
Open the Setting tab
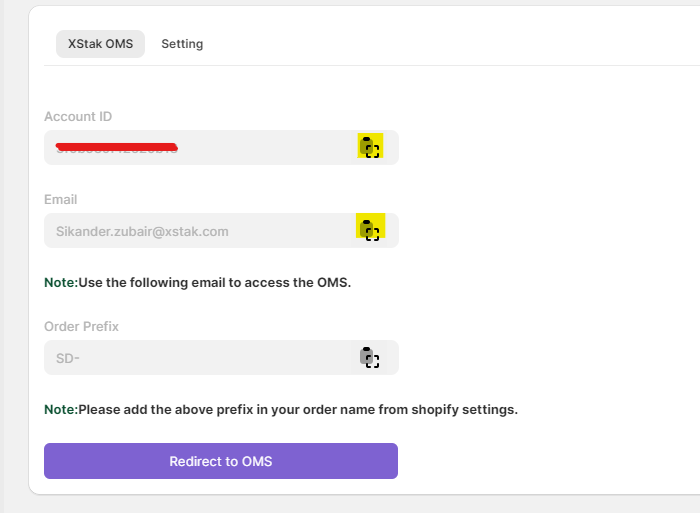point(182,44)
